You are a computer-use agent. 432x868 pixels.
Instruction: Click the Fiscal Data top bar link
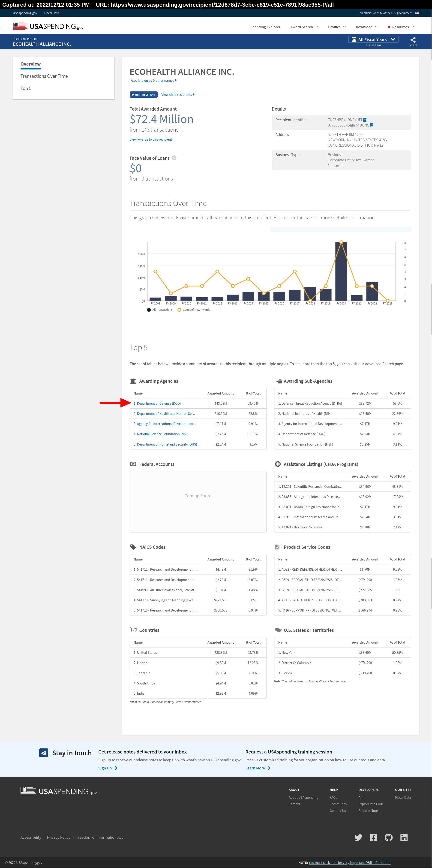51,13
